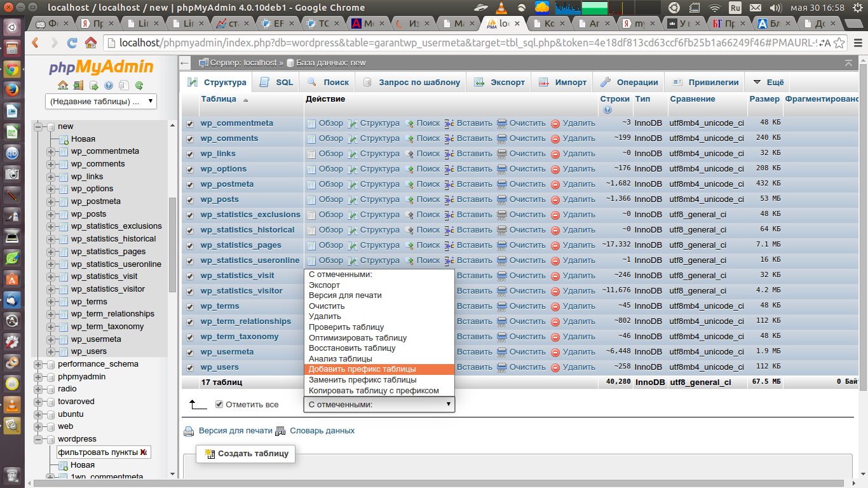Screen dimensions: 868x488
Task: Click the database filter input field
Action: pos(97,452)
